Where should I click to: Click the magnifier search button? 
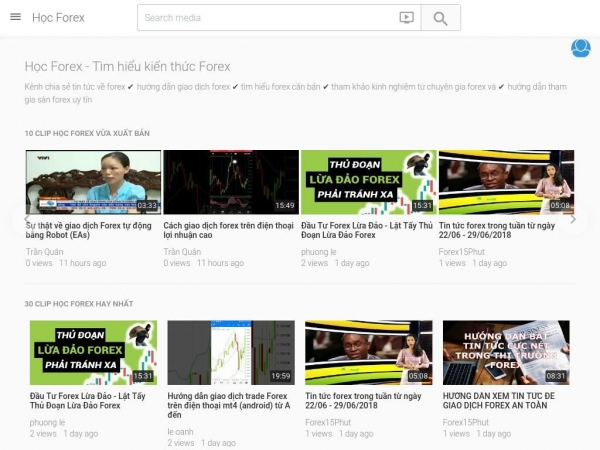pyautogui.click(x=440, y=17)
